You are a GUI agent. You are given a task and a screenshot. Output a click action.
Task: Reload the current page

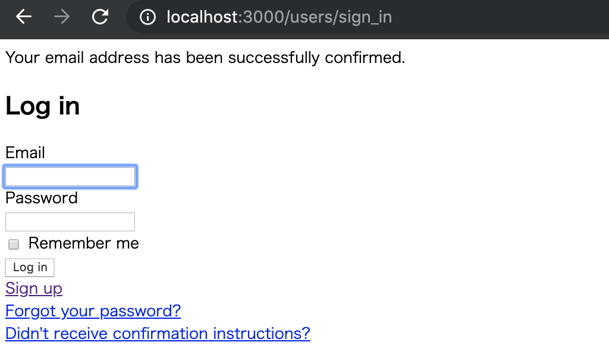(100, 17)
